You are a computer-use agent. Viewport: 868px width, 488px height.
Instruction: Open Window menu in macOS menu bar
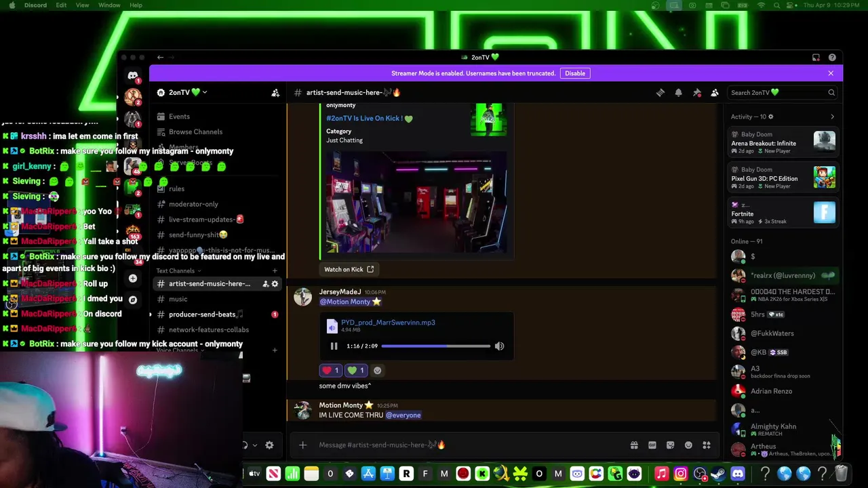(x=109, y=5)
